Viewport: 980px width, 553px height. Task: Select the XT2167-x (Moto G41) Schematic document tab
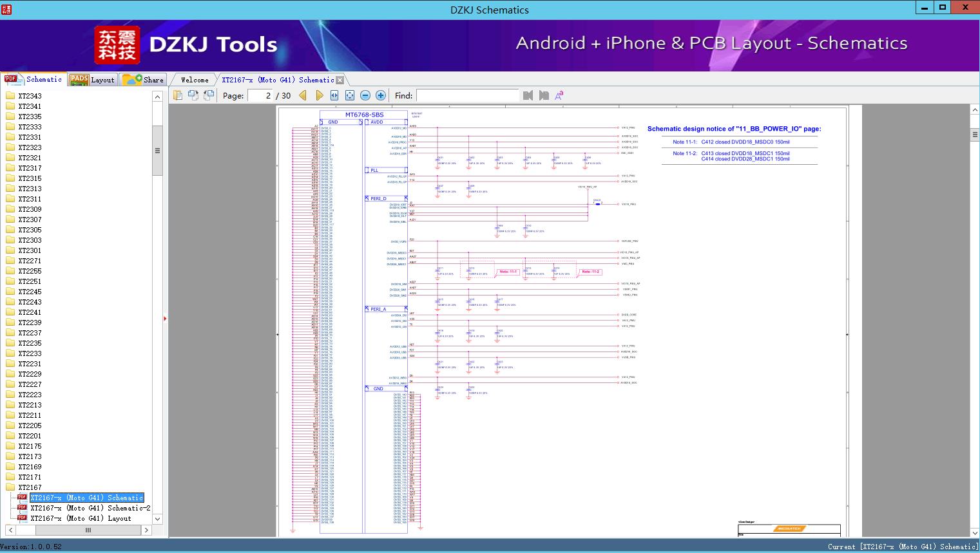click(x=278, y=80)
